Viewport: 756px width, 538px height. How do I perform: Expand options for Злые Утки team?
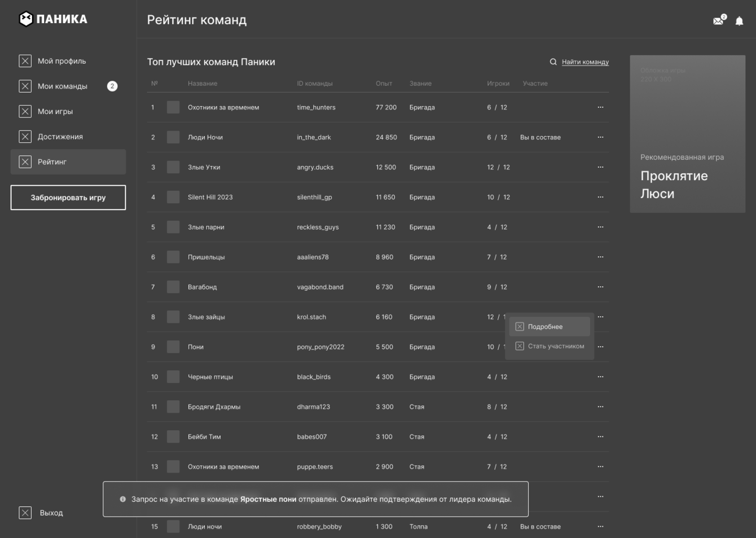[600, 167]
